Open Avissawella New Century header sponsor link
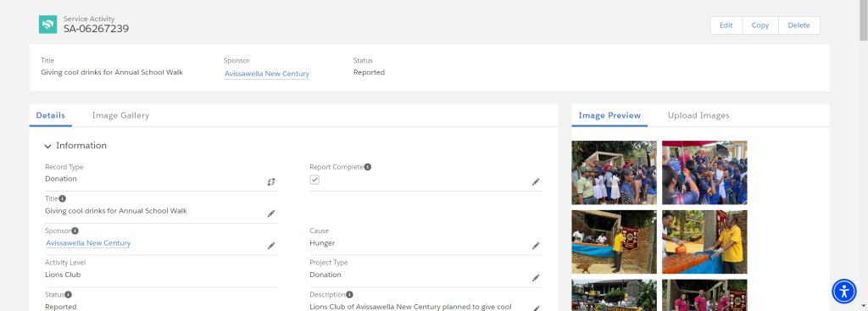868x311 pixels. tap(267, 74)
